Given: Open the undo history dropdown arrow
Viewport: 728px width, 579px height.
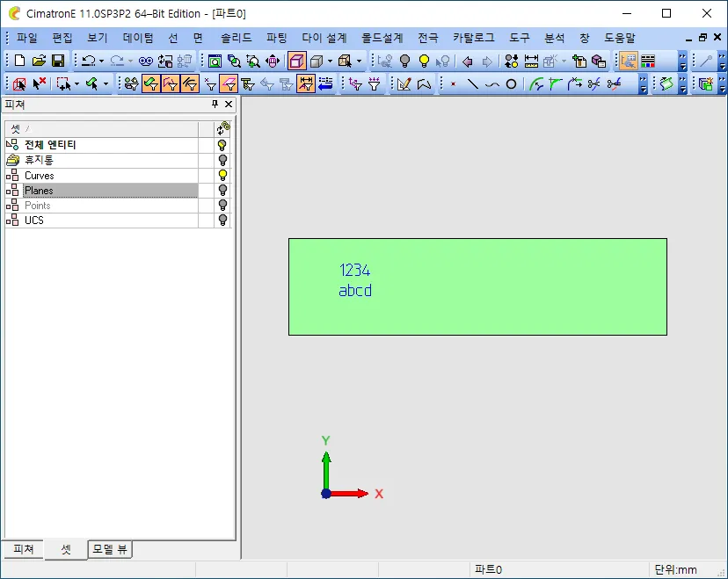Looking at the screenshot, I should click(x=101, y=61).
